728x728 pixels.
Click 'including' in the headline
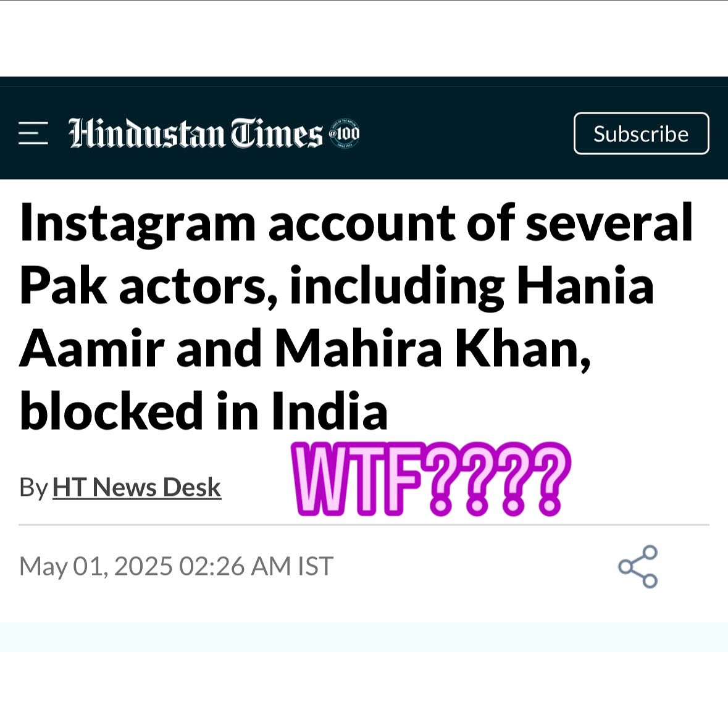coord(397,287)
